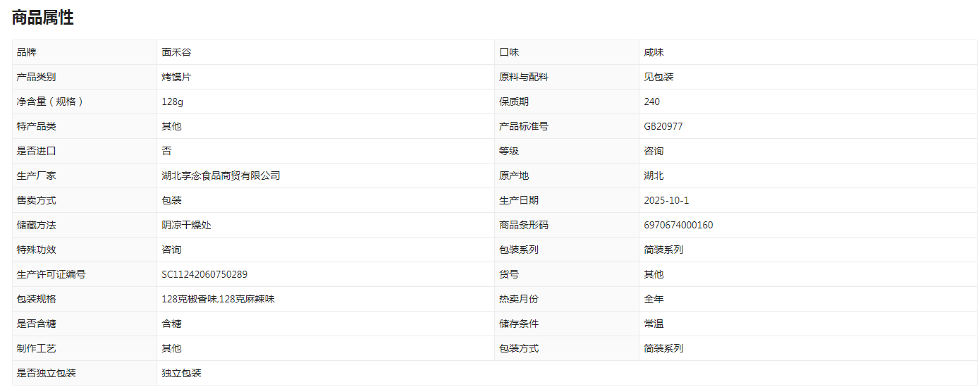Viewport: 980px width, 387px height.
Task: Select hot-selling month value 全年
Action: (x=654, y=299)
